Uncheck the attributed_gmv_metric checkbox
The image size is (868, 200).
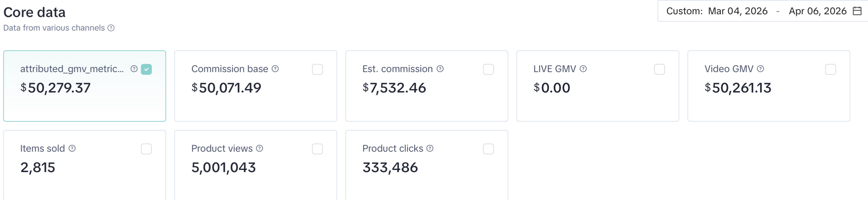tap(146, 69)
